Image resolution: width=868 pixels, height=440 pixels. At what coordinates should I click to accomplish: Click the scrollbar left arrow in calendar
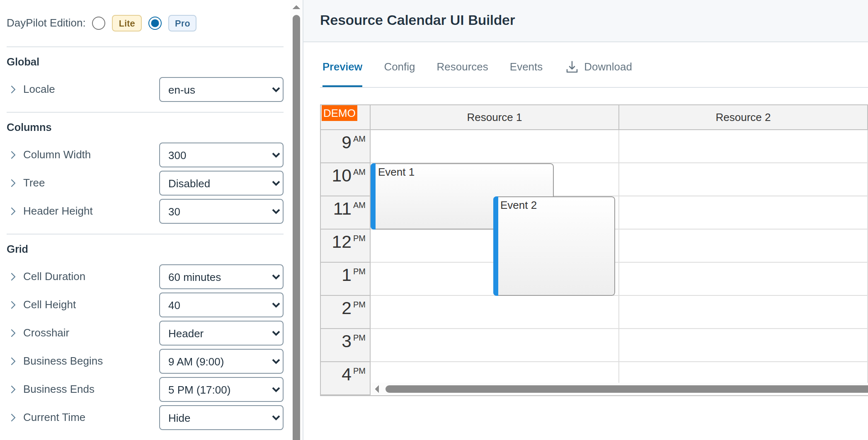(377, 389)
